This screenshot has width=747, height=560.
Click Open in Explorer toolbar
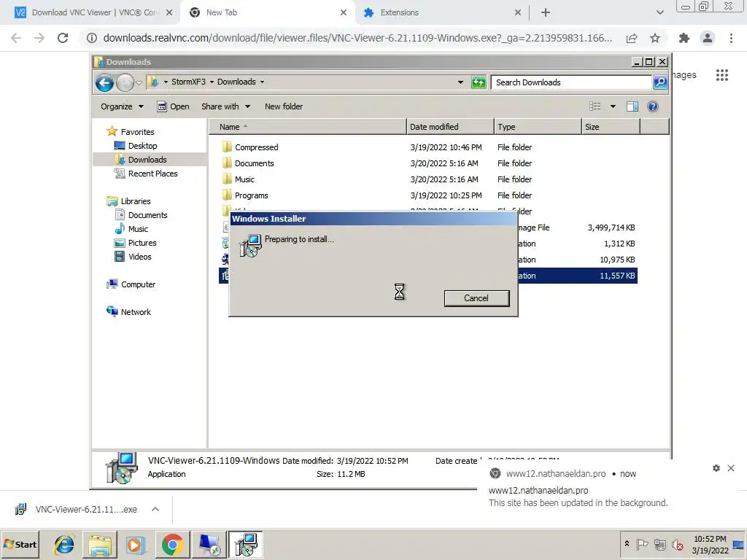coord(174,106)
